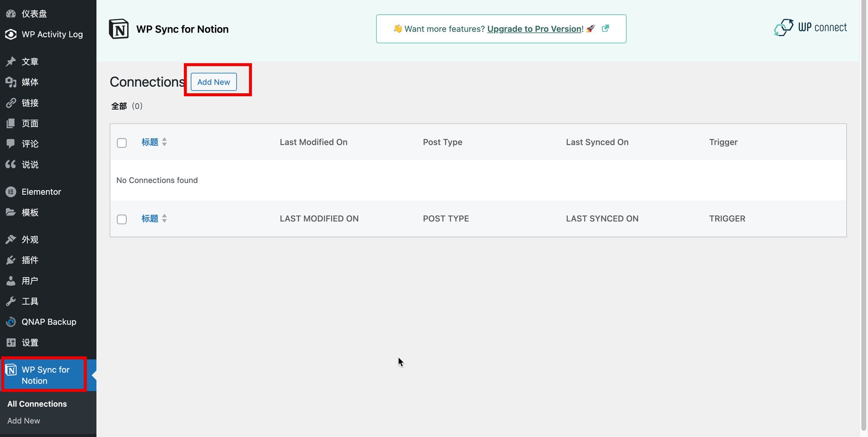This screenshot has height=437, width=868.
Task: Click the Notion icon in sidebar menu
Action: click(x=11, y=370)
